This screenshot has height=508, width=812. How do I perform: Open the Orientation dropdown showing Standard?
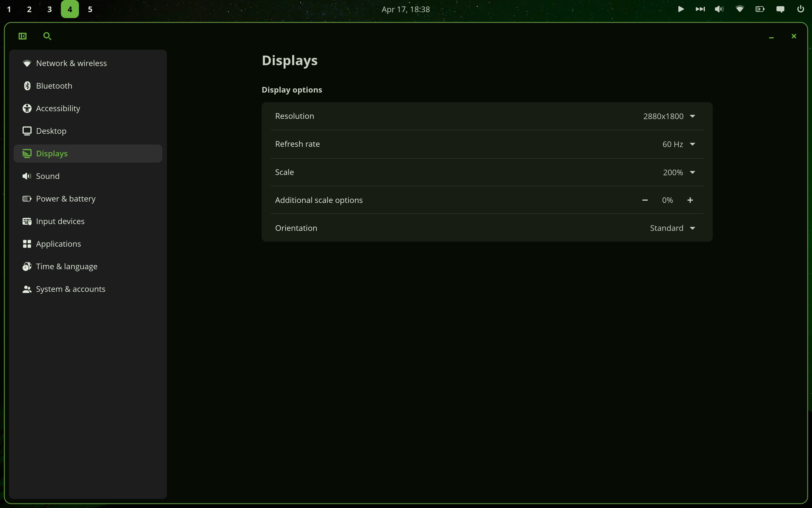click(672, 228)
